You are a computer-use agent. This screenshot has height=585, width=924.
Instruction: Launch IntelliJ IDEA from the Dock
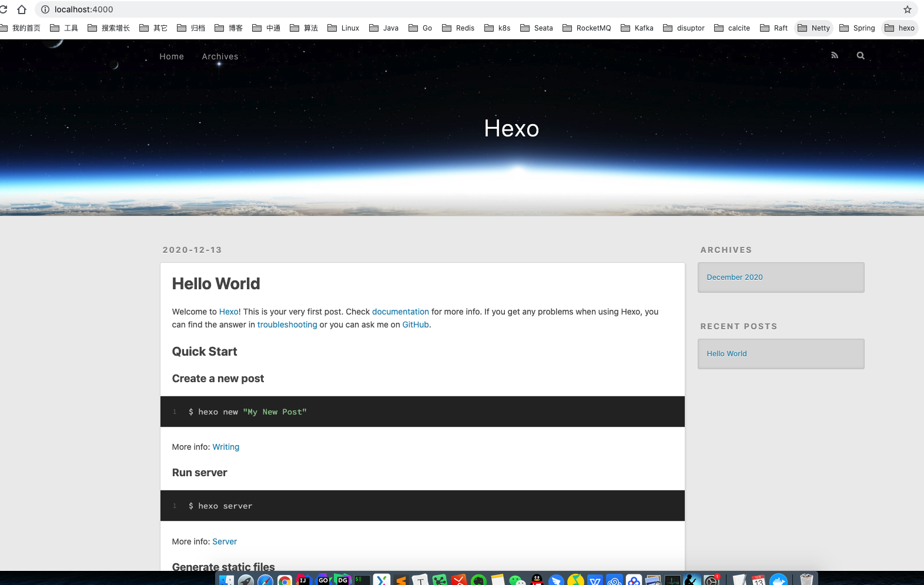[x=303, y=580]
